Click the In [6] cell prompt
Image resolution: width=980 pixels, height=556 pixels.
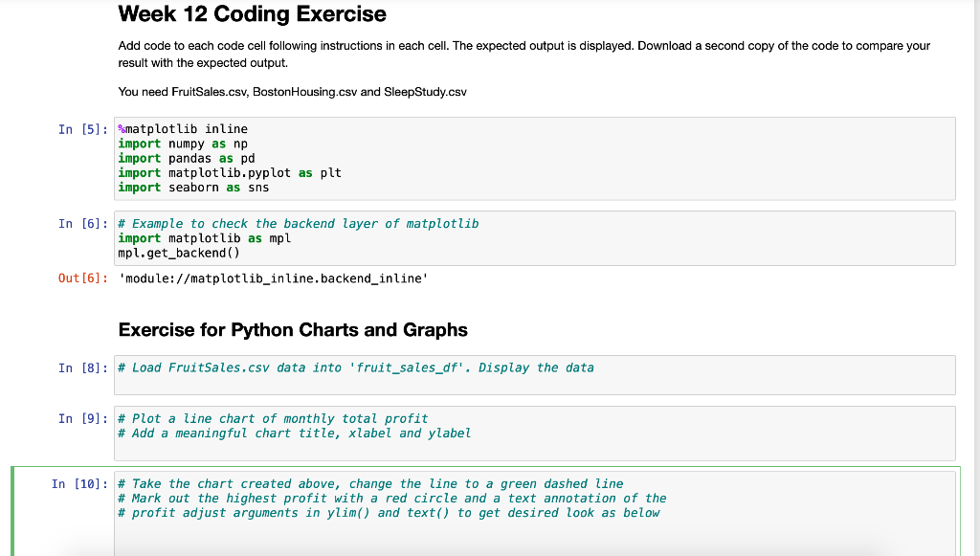[x=82, y=224]
